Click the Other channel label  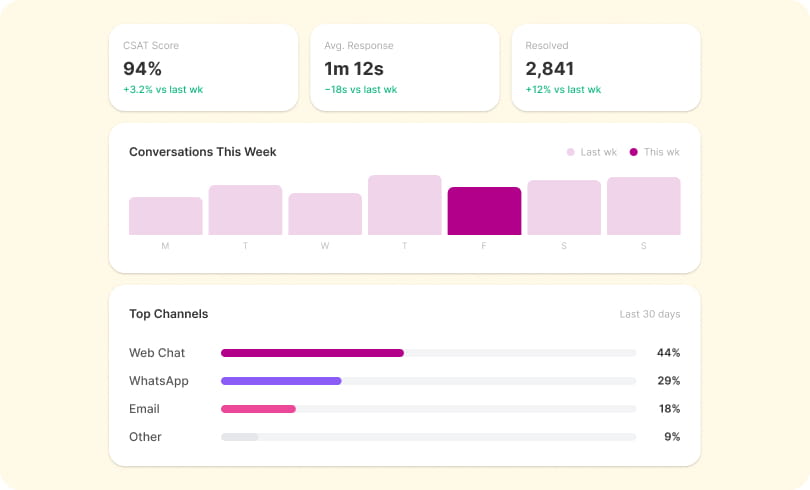pos(145,436)
